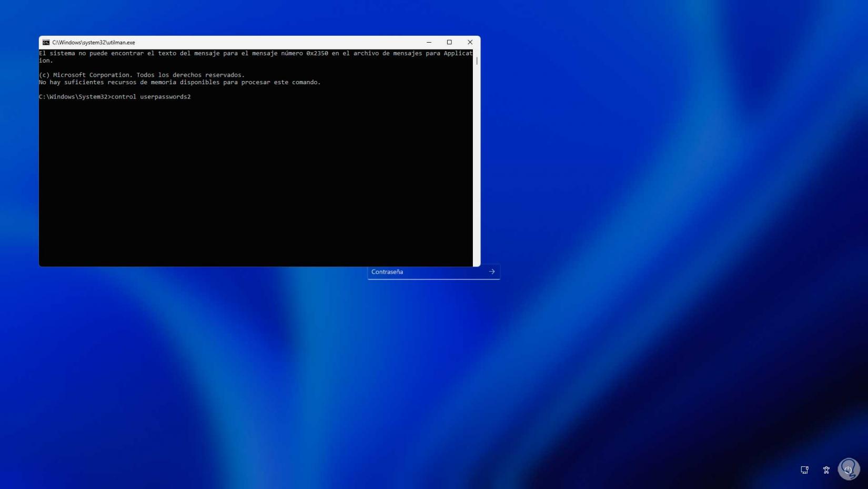Submit password with the arrow button
This screenshot has height=489, width=868.
coord(492,272)
